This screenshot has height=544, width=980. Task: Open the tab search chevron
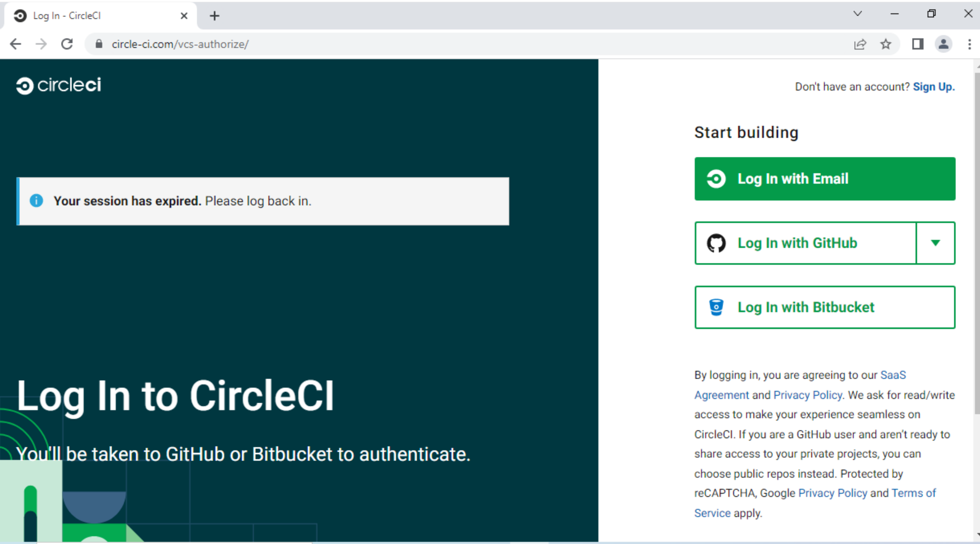point(857,14)
